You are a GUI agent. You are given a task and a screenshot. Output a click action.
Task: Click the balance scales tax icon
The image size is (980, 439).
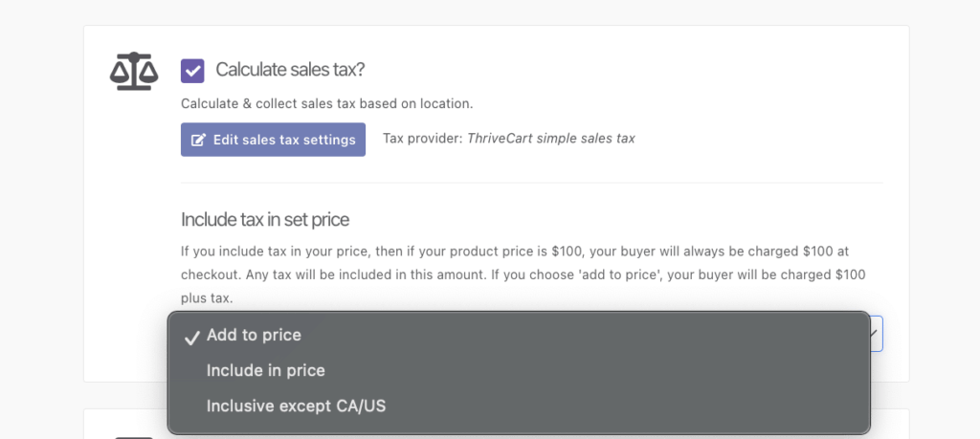[133, 71]
